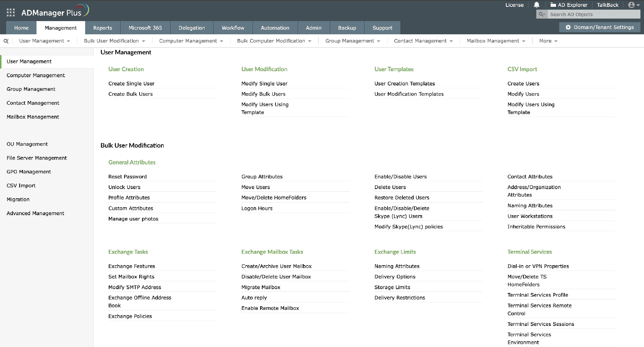Image resolution: width=644 pixels, height=347 pixels.
Task: Select GPO Management in the sidebar
Action: pyautogui.click(x=29, y=172)
